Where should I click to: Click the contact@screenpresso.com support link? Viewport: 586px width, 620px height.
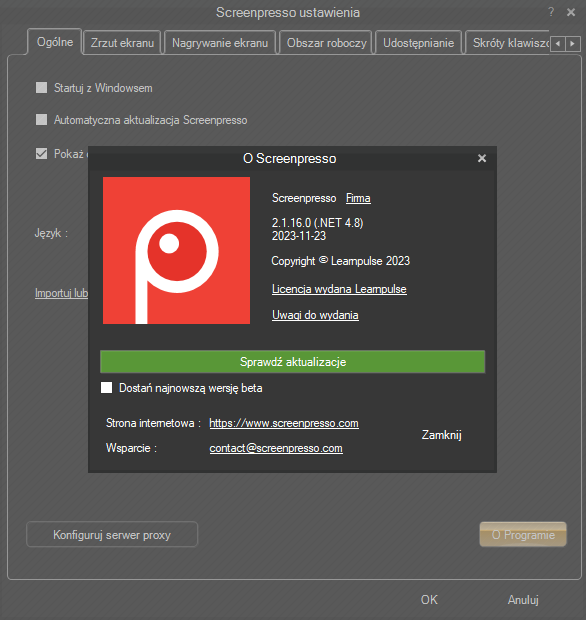tap(276, 448)
